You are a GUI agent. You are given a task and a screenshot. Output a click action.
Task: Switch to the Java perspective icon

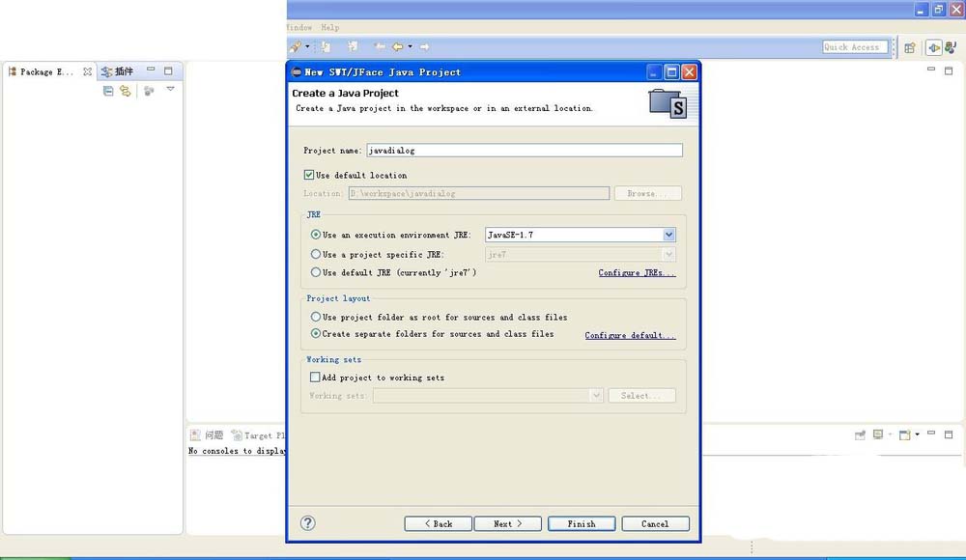952,47
